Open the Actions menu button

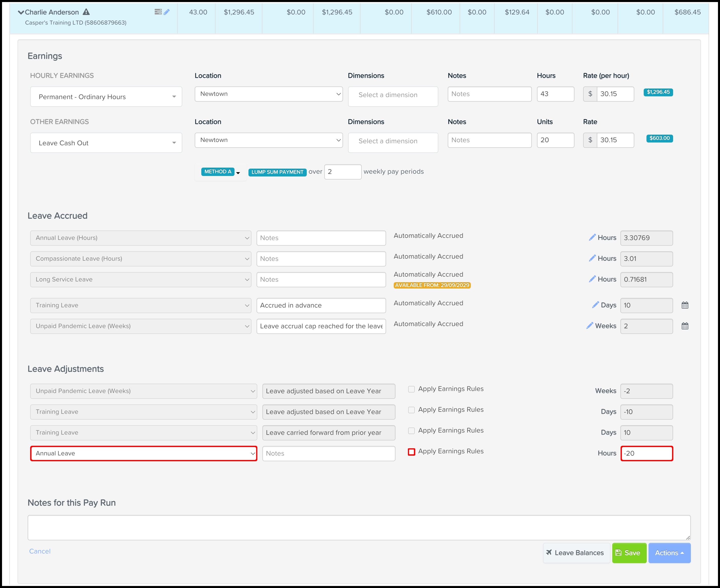[669, 553]
